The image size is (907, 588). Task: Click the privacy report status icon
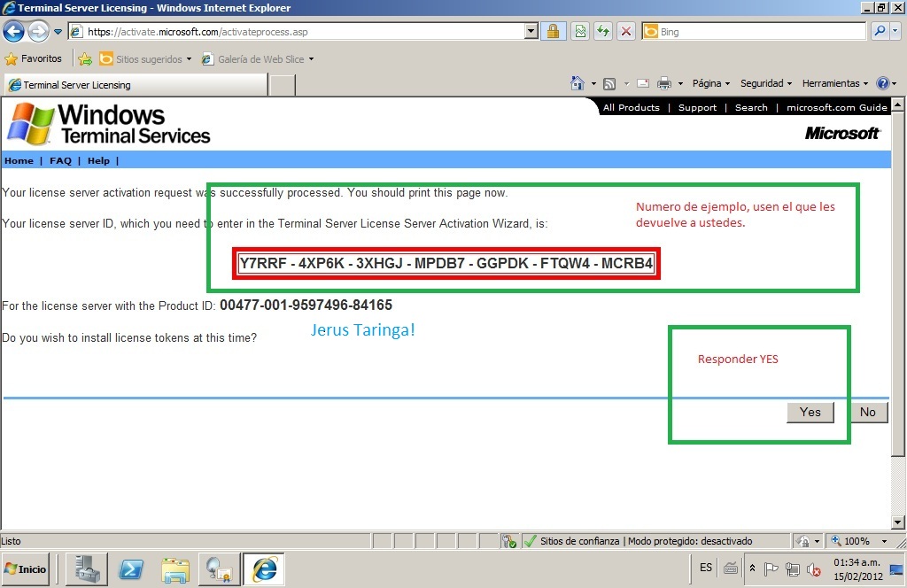509,541
